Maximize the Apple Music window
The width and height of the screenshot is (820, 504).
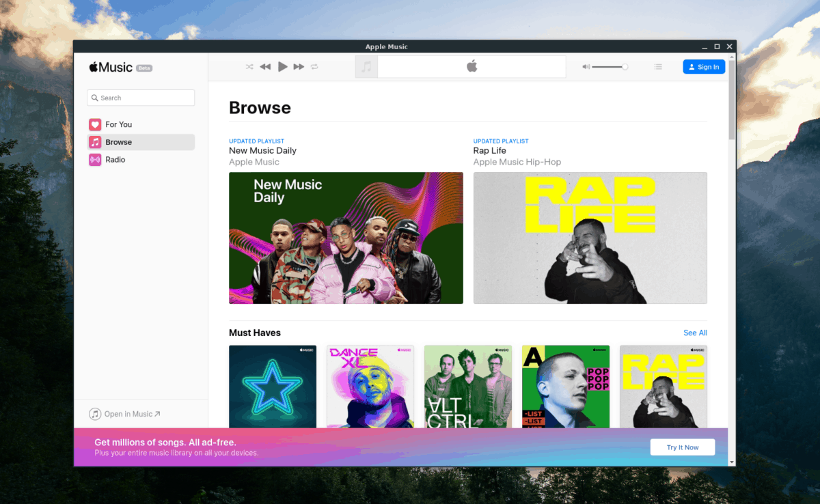pyautogui.click(x=717, y=46)
